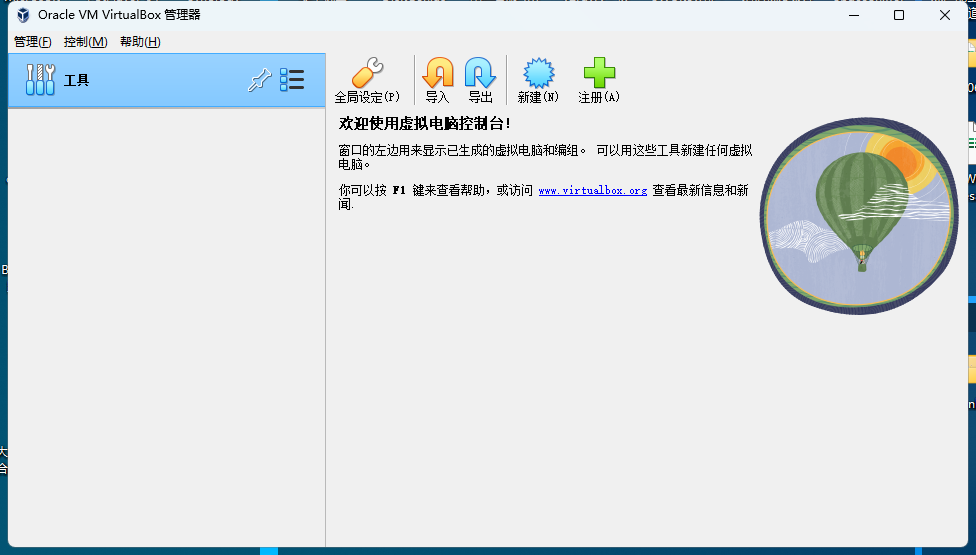The height and width of the screenshot is (555, 976).
Task: Click the green plus 注册(A) icon
Action: coord(599,80)
